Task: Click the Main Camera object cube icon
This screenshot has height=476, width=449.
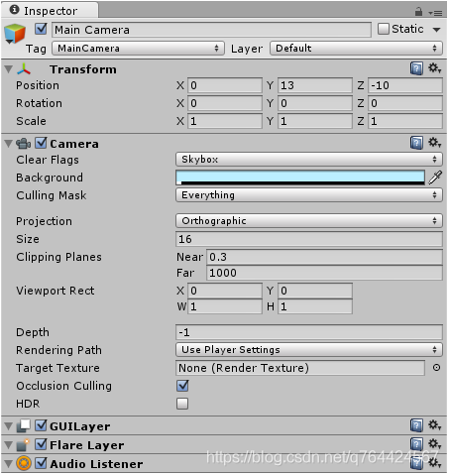Action: (15, 34)
